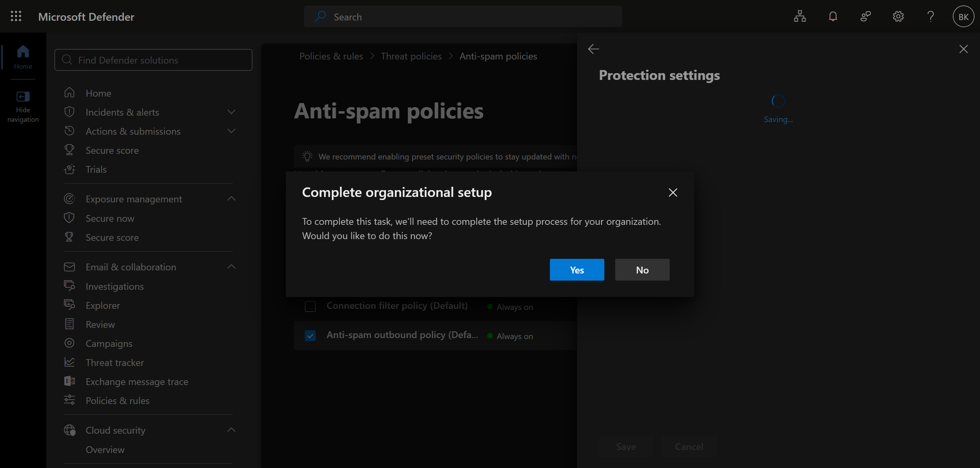Open the app launcher waffle icon
Image resolution: width=980 pixels, height=468 pixels.
click(x=16, y=16)
